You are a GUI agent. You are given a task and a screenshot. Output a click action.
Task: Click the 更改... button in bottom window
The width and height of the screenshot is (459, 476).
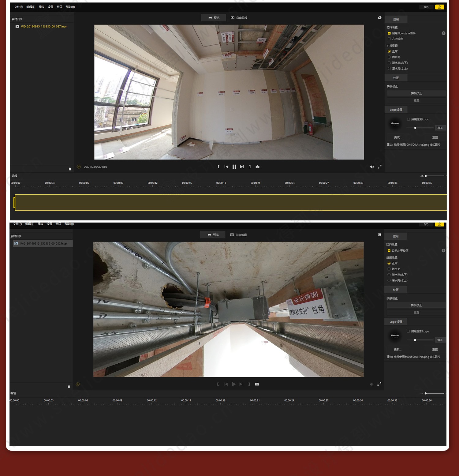click(x=397, y=349)
